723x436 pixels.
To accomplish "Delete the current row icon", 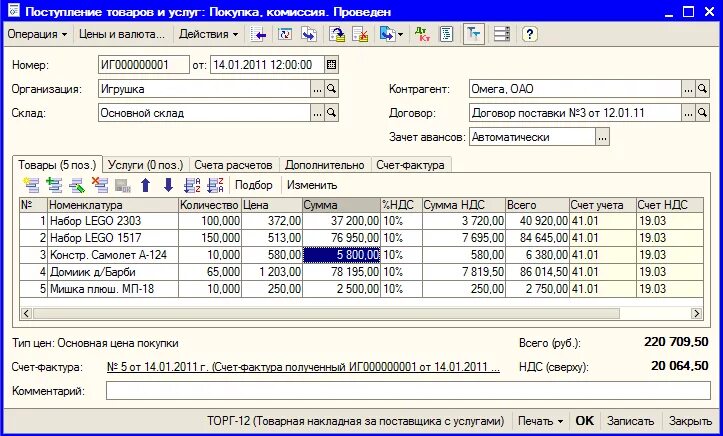I will (100, 185).
